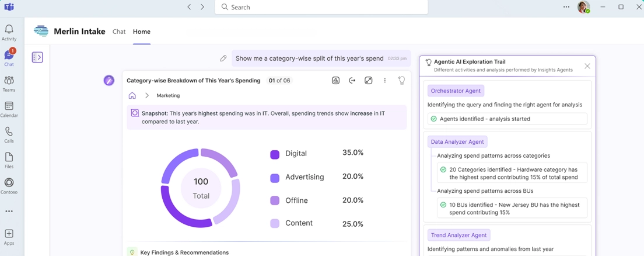
Task: Select the Marketing breadcrumb
Action: (168, 95)
